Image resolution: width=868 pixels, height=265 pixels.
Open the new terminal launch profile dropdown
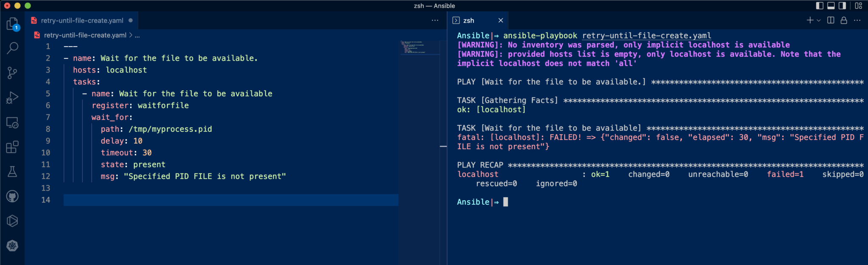(819, 20)
